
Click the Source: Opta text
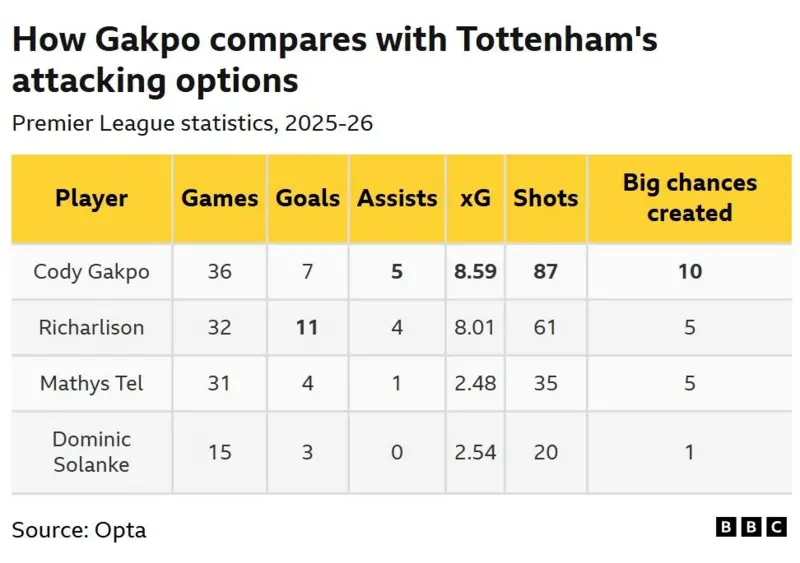point(79,530)
